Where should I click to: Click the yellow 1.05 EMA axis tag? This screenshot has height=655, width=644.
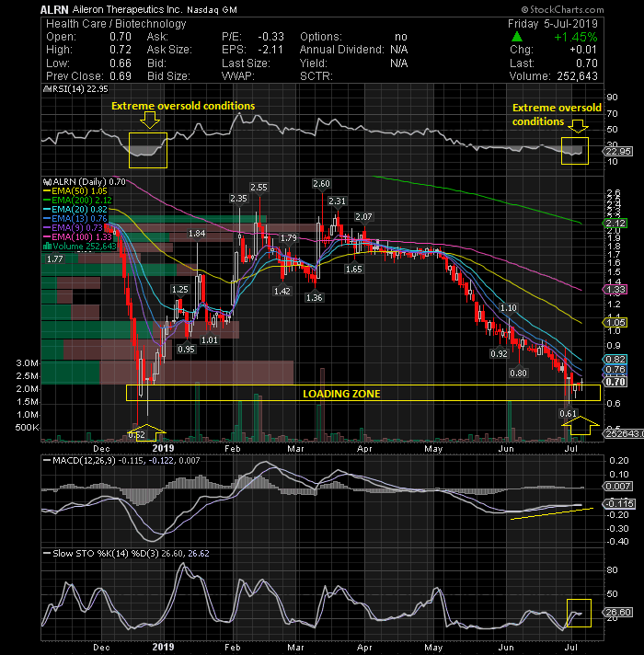[x=615, y=323]
